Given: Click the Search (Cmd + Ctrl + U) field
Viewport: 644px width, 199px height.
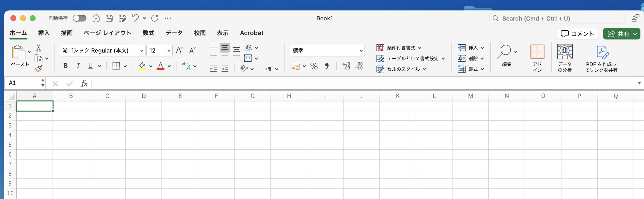Looking at the screenshot, I should pos(557,18).
